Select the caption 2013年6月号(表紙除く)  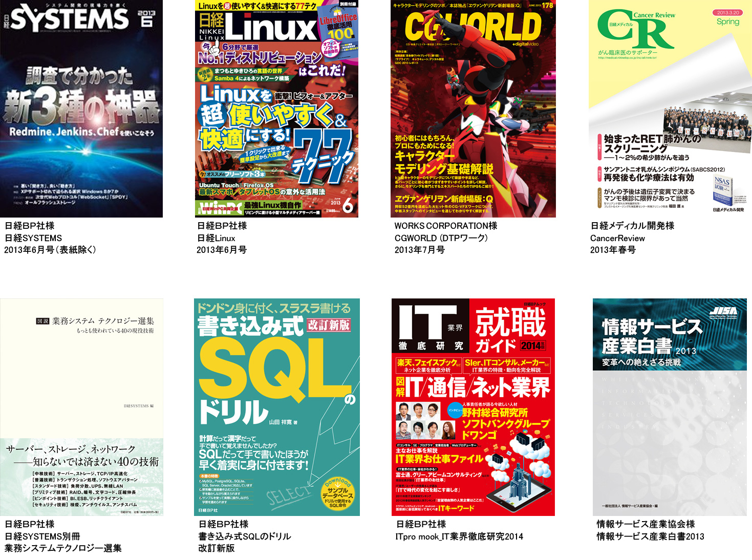pos(50,250)
